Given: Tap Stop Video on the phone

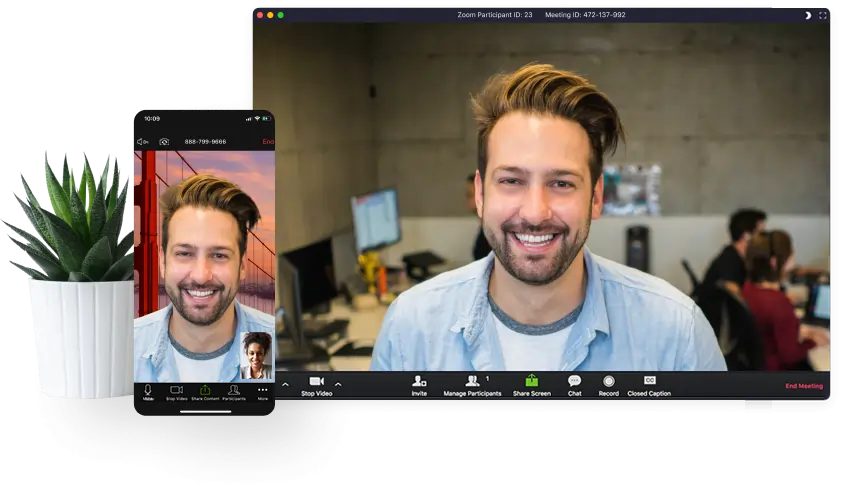Looking at the screenshot, I should click(177, 392).
